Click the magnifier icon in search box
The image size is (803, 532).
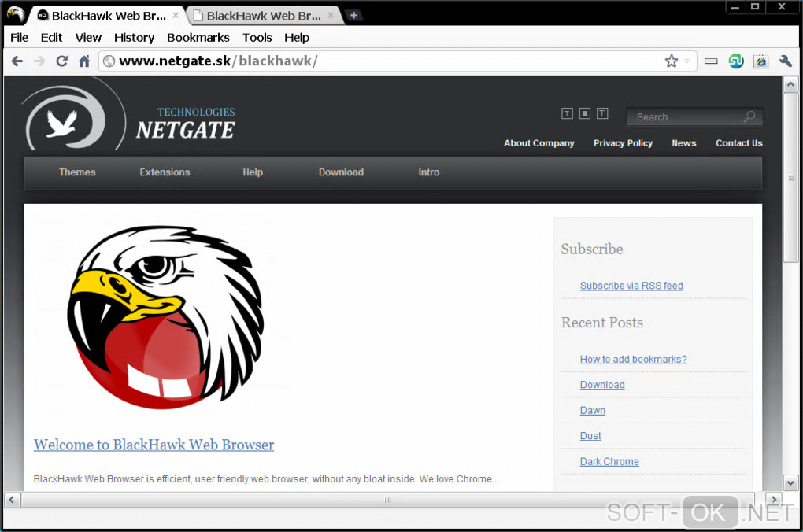[x=749, y=116]
